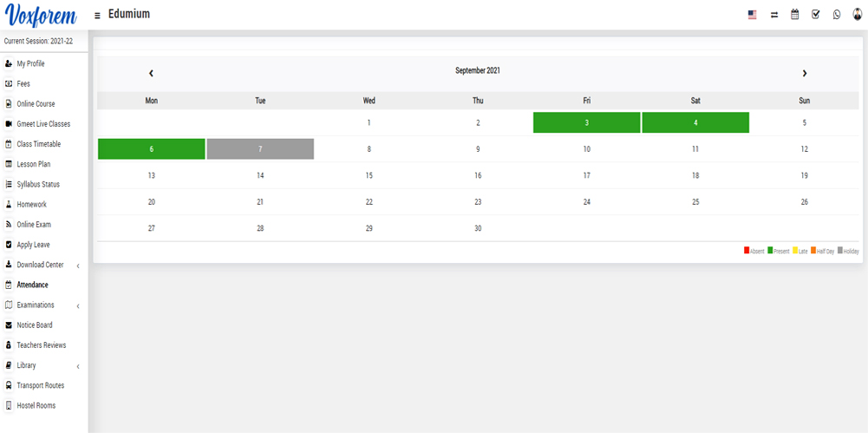Open My Profile in sidebar
This screenshot has width=868, height=433.
30,63
